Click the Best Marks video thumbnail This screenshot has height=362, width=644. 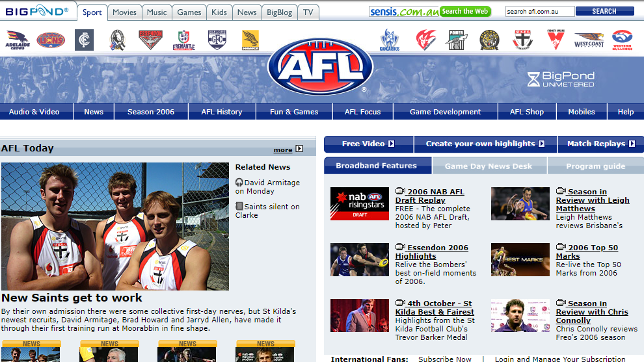[x=520, y=259]
